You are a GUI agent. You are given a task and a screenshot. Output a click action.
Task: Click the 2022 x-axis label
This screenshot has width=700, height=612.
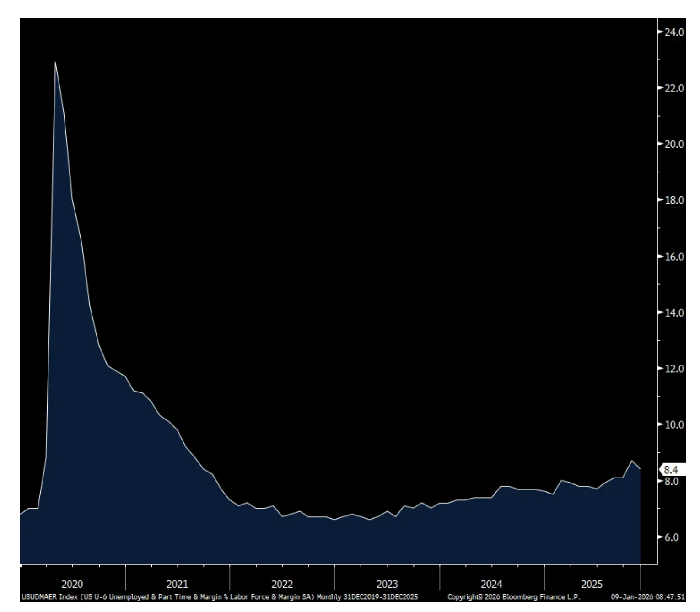[x=282, y=584]
